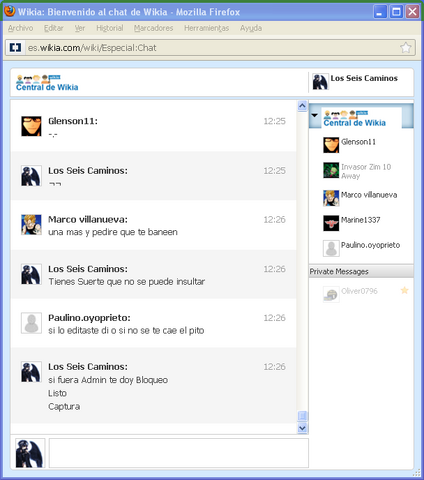This screenshot has width=424, height=480.
Task: Open the Marcadores menu
Action: [x=153, y=28]
